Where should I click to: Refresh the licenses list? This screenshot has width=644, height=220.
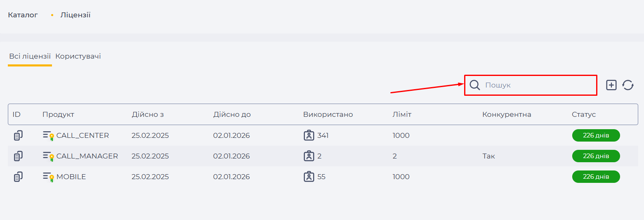pos(628,85)
